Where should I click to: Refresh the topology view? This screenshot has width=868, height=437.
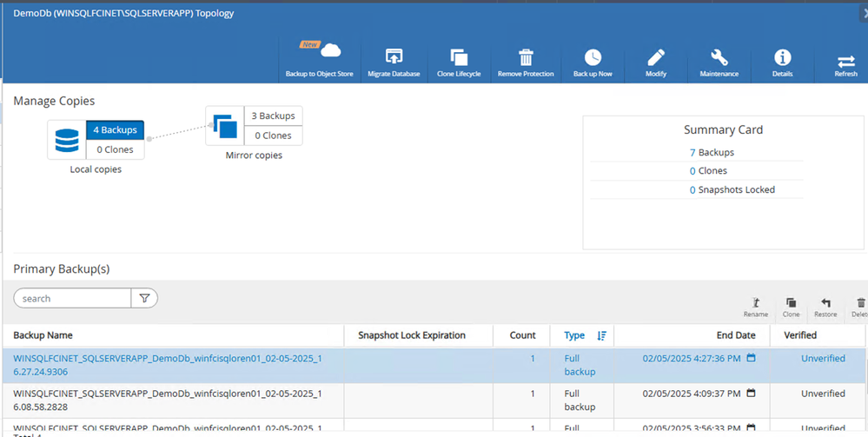click(x=845, y=62)
